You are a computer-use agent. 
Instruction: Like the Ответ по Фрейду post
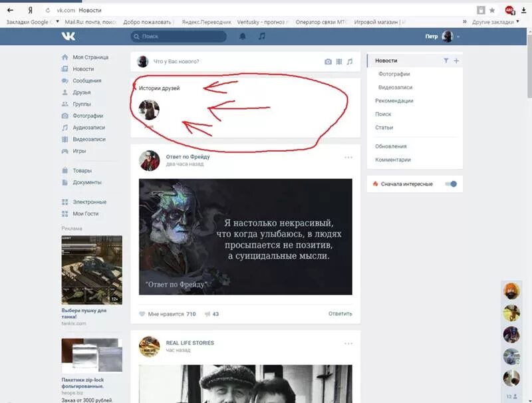coord(142,314)
